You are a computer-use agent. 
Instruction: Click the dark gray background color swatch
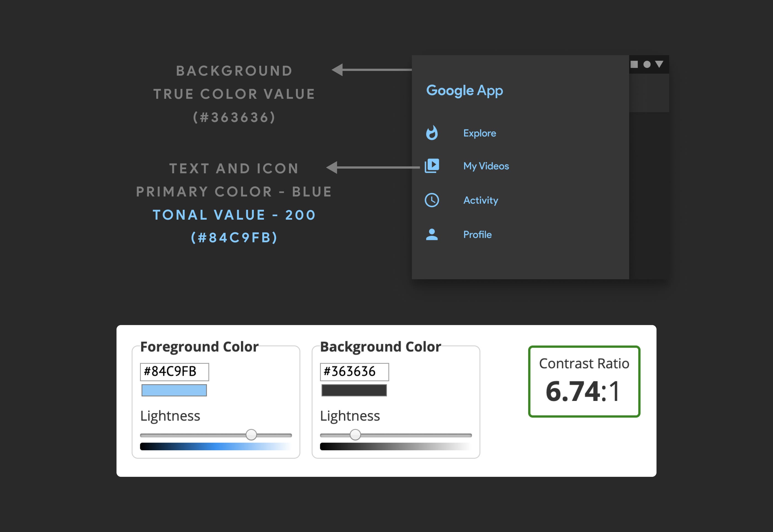click(x=354, y=390)
